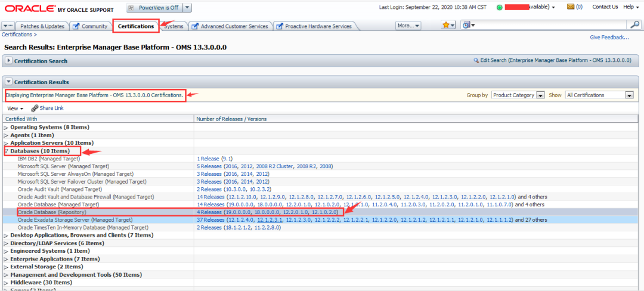The height and width of the screenshot is (291, 644).
Task: Expand Enterprise Applications (7 Items)
Action: pos(6,259)
